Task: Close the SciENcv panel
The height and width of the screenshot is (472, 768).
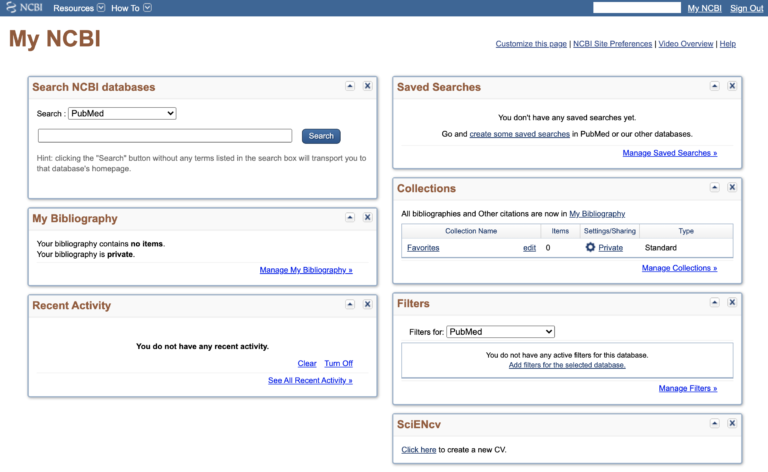Action: coord(732,424)
